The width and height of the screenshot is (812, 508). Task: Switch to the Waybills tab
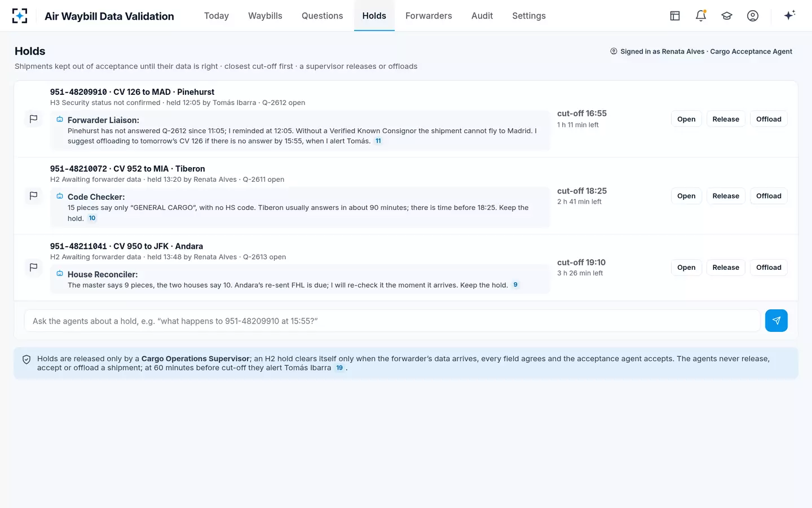point(265,16)
